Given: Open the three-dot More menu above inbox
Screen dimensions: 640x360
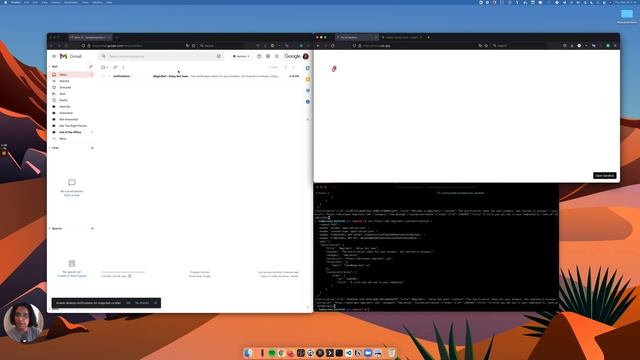Looking at the screenshot, I should (x=123, y=67).
